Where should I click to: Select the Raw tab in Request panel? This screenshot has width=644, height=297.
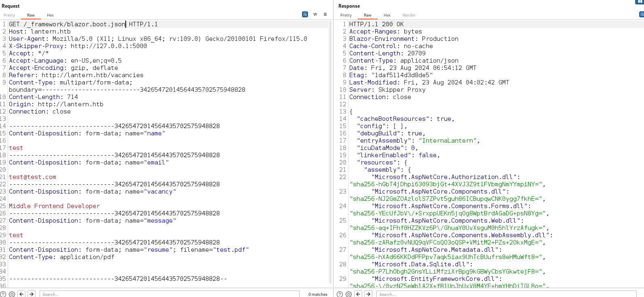pyautogui.click(x=31, y=15)
